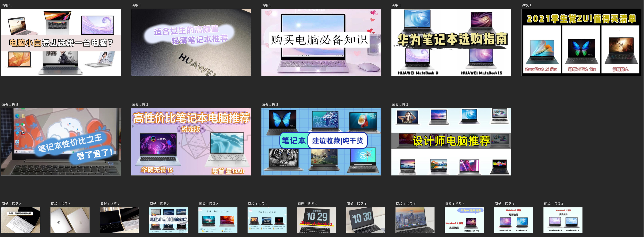644x237 pixels.
Task: Select the 'MateBook系列 轻薄全能' artboard
Action: coord(514,220)
